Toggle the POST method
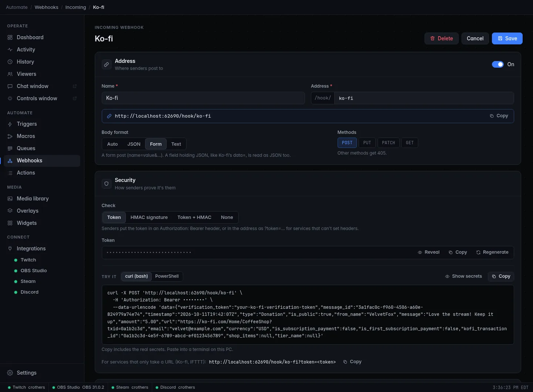The image size is (533, 392). pos(347,143)
